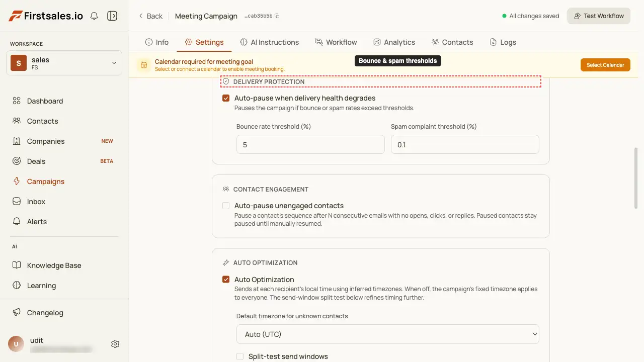Tick the Split-test send windows checkbox
Image resolution: width=644 pixels, height=362 pixels.
(240, 356)
